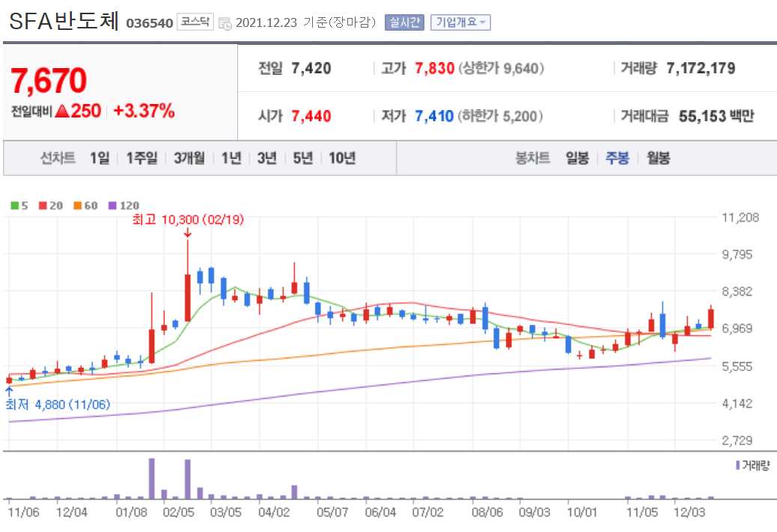Switch chart period to 1일

pyautogui.click(x=98, y=158)
